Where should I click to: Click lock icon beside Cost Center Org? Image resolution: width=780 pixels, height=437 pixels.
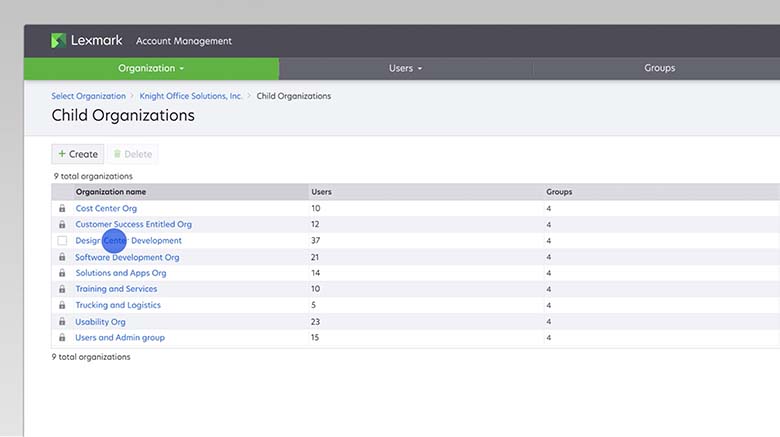(x=62, y=209)
